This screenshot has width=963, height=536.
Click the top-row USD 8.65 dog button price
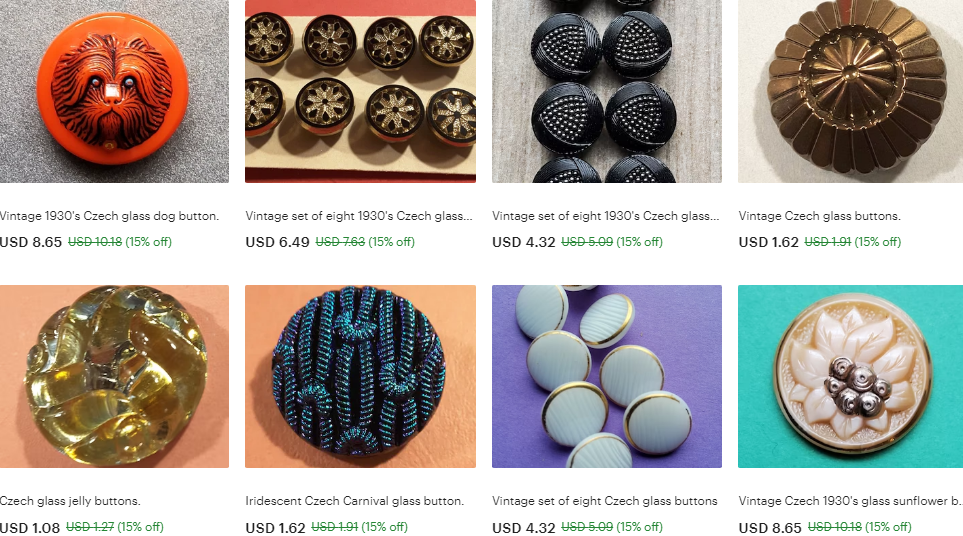click(31, 242)
